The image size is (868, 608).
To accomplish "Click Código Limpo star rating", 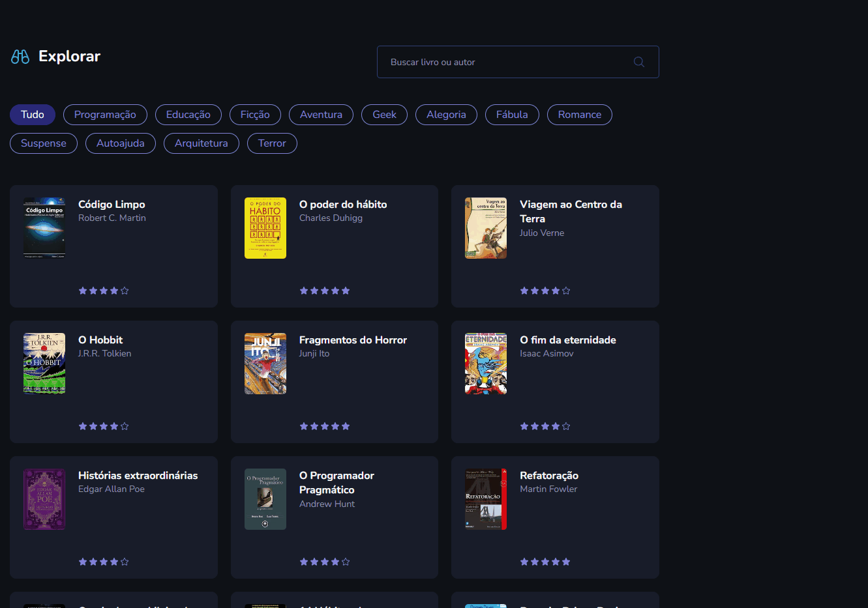I will pyautogui.click(x=104, y=291).
